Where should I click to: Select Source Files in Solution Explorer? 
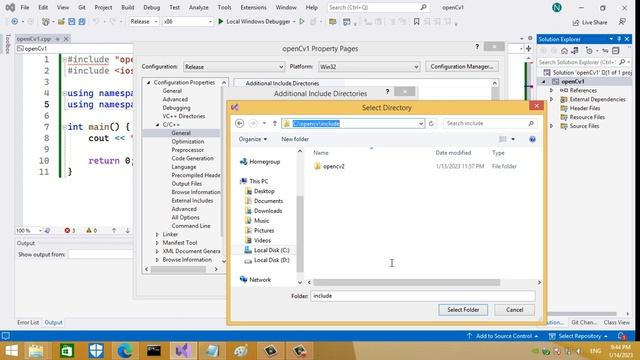click(584, 126)
